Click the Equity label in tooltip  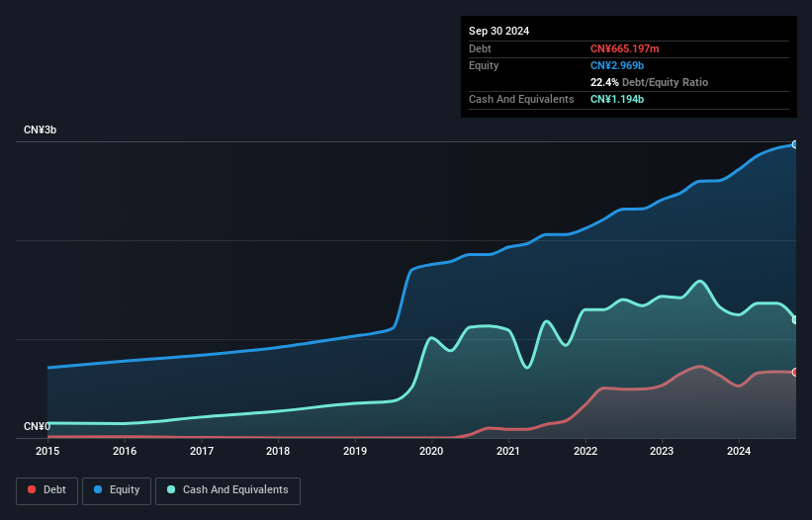[484, 65]
